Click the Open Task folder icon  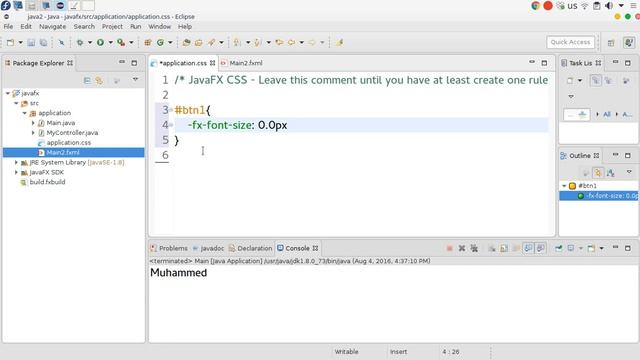click(x=199, y=42)
